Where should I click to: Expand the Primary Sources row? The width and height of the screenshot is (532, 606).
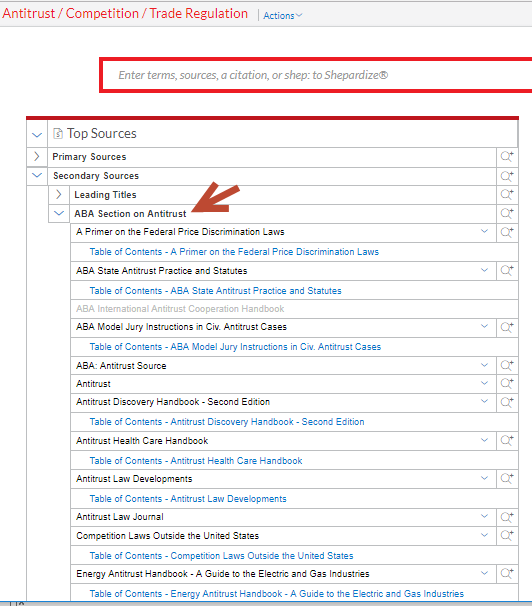(37, 157)
